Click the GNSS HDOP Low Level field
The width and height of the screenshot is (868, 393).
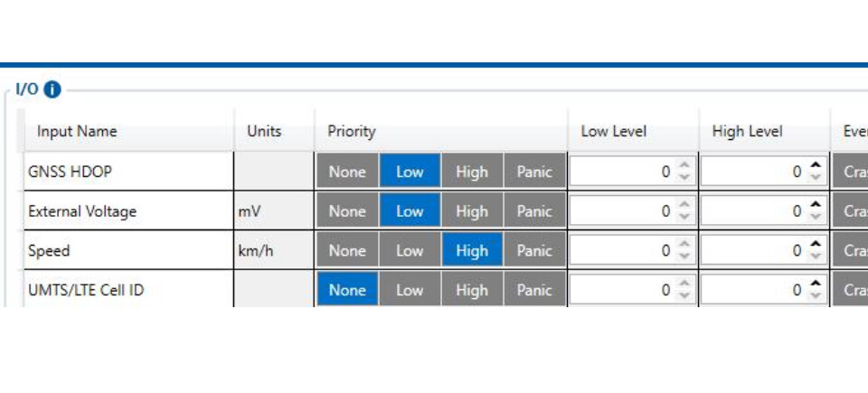click(x=623, y=172)
